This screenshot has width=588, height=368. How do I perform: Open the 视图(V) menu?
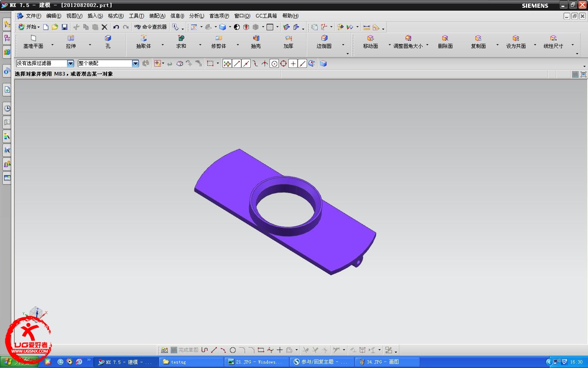74,16
